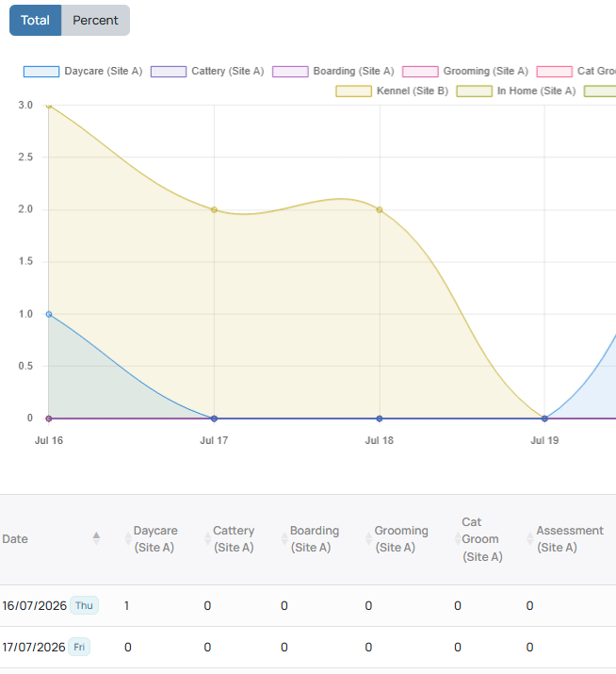Click the Fri badge on 17/07/2026
616x674 pixels.
pos(79,647)
